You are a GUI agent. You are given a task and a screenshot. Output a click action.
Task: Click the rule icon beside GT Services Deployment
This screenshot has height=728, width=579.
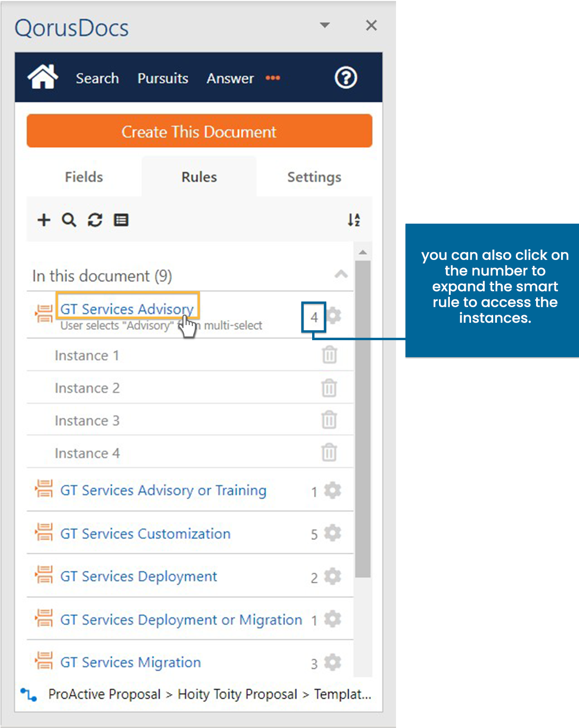pos(44,575)
